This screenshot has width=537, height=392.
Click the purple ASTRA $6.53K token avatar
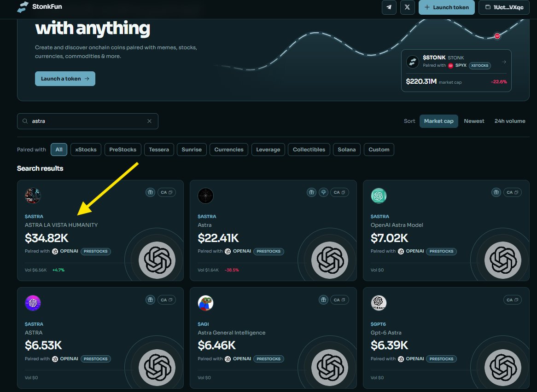[33, 303]
